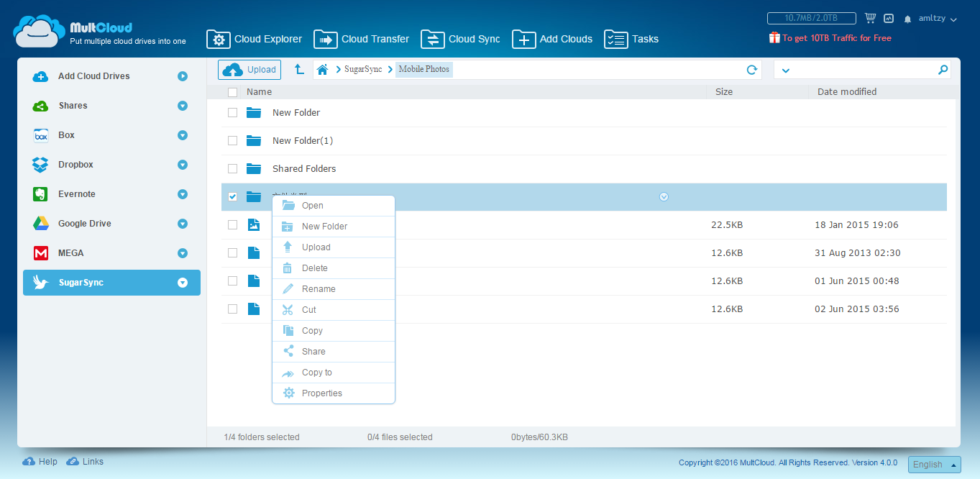Image resolution: width=980 pixels, height=479 pixels.
Task: Open the English language dropdown
Action: tap(934, 465)
